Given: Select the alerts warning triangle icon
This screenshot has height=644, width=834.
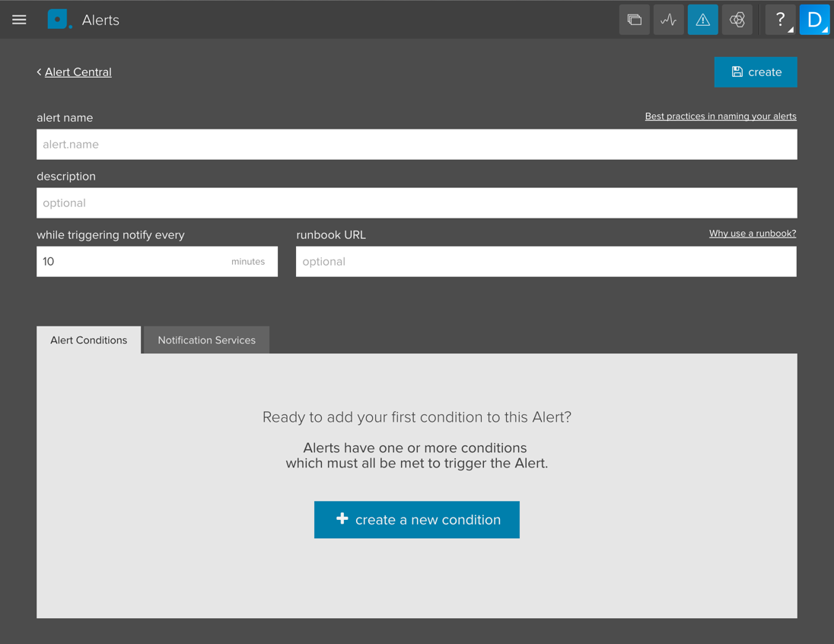Looking at the screenshot, I should (702, 20).
